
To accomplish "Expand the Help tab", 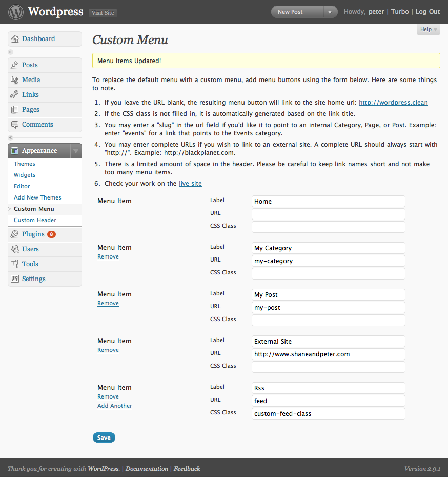I will 429,30.
